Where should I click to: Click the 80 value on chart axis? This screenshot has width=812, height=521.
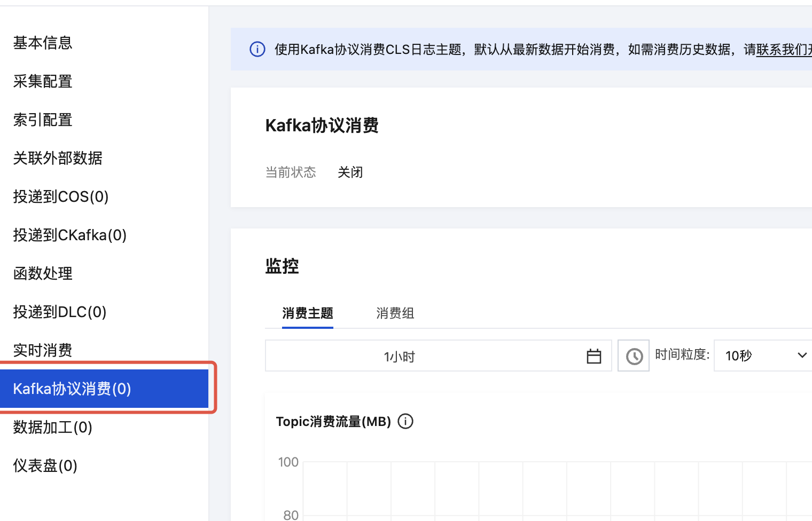click(291, 515)
